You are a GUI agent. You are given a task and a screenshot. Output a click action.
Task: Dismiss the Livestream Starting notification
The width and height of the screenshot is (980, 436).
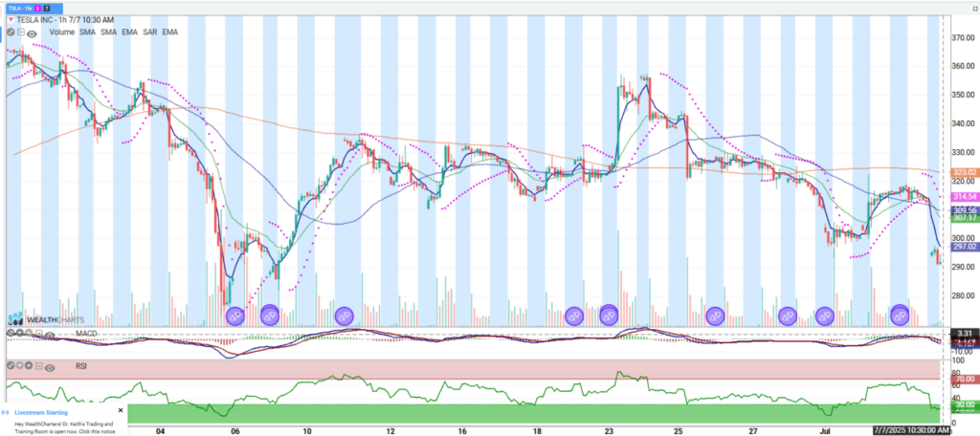coord(121,410)
